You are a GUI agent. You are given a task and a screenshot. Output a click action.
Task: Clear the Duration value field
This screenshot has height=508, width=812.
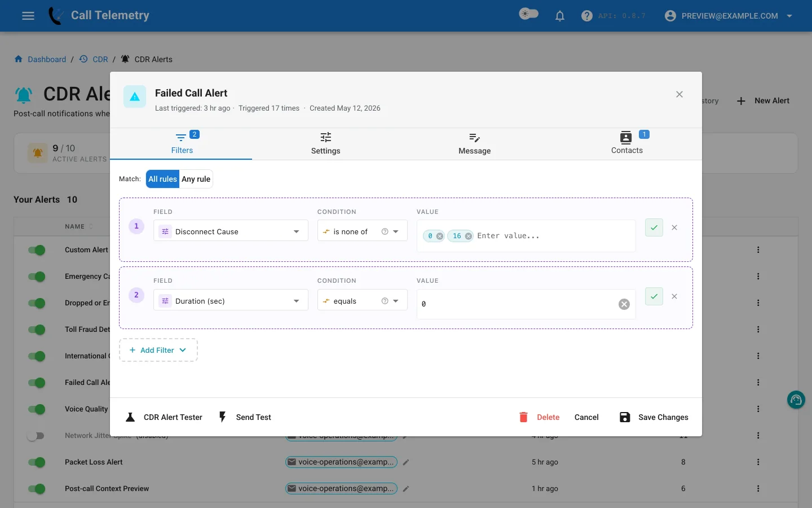[624, 304]
